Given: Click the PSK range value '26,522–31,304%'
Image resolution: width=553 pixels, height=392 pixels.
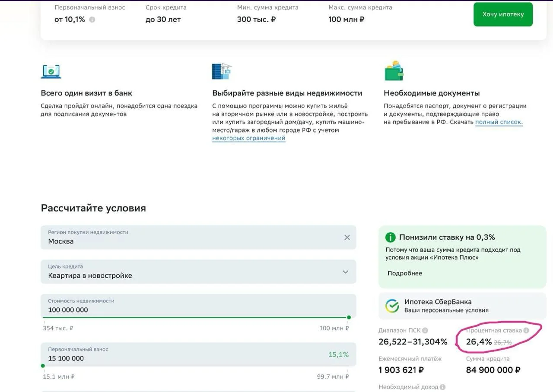Looking at the screenshot, I should 413,342.
